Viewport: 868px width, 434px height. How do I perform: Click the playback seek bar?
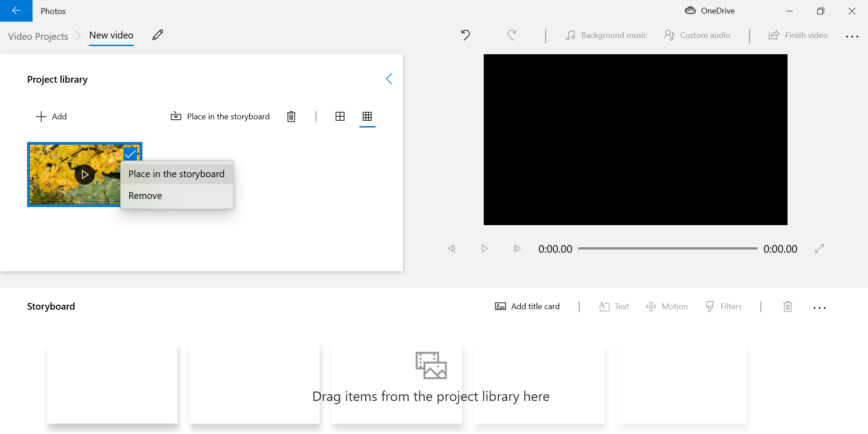pos(668,248)
